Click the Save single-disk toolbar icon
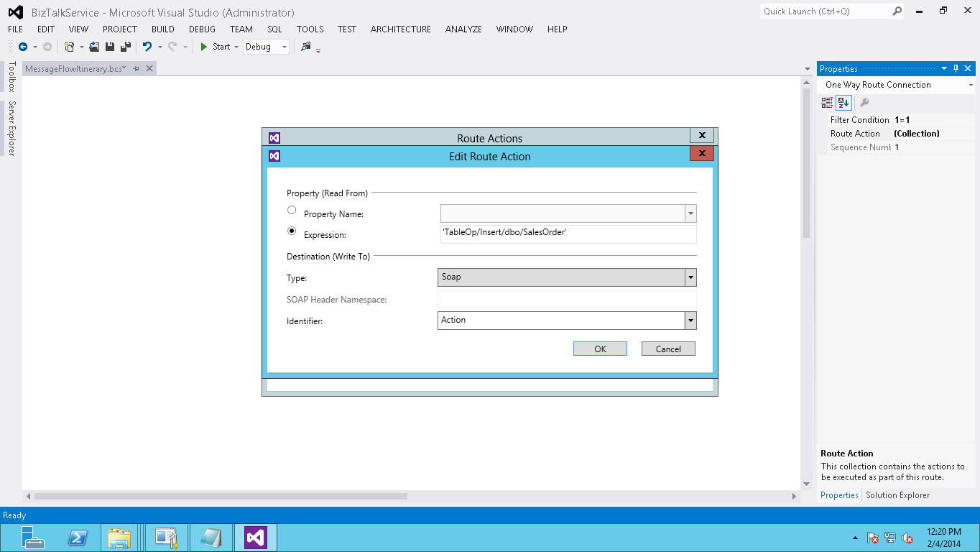The width and height of the screenshot is (980, 552). 110,47
